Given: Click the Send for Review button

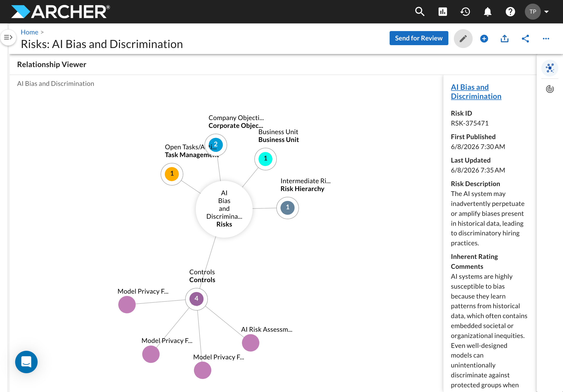Looking at the screenshot, I should (419, 38).
